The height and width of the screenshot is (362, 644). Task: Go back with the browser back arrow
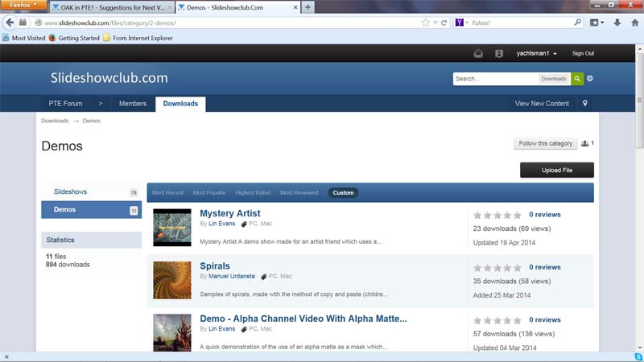point(10,23)
